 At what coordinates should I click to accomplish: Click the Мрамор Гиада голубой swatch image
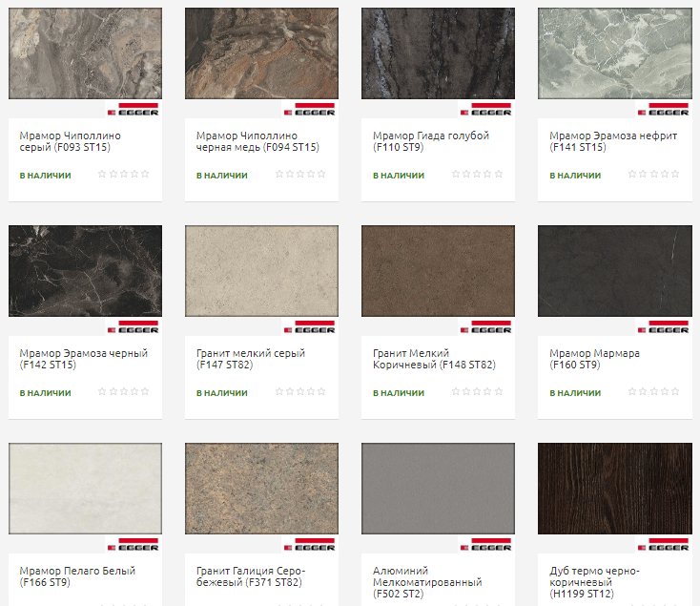pos(438,53)
